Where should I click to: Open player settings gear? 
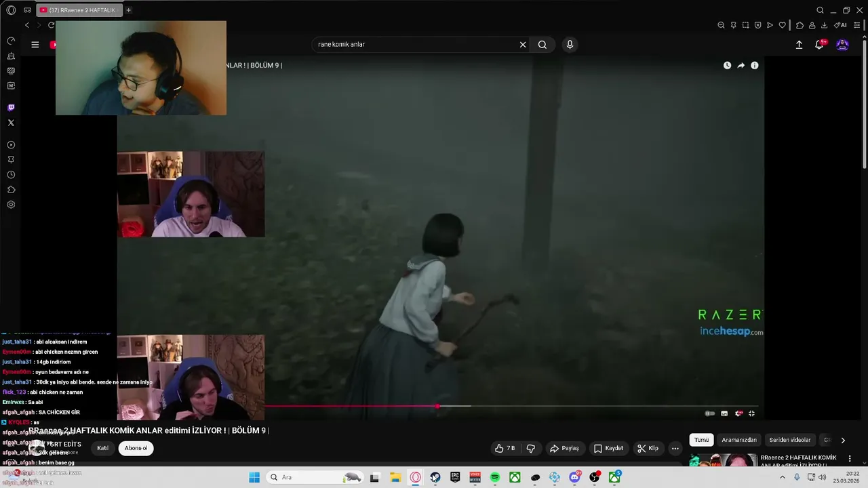coord(738,413)
